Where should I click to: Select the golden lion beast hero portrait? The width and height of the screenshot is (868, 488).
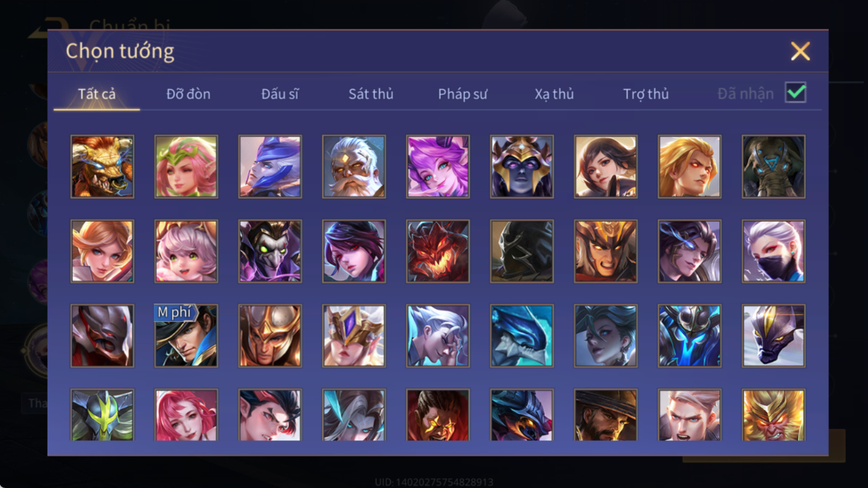coord(102,167)
